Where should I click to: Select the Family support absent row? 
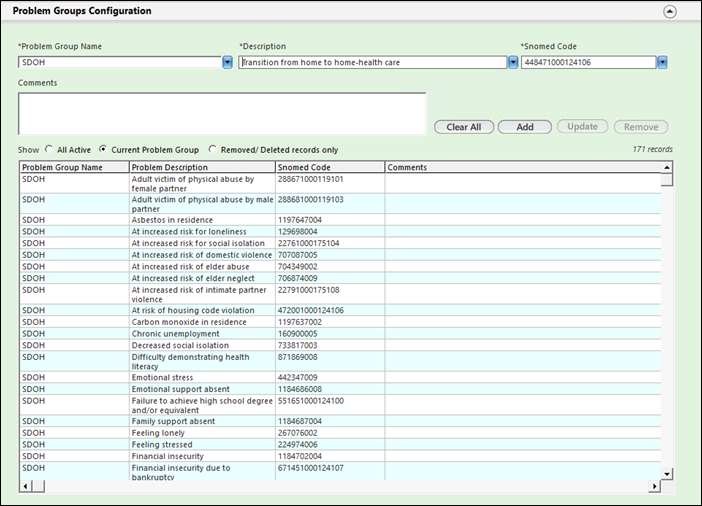(340, 421)
